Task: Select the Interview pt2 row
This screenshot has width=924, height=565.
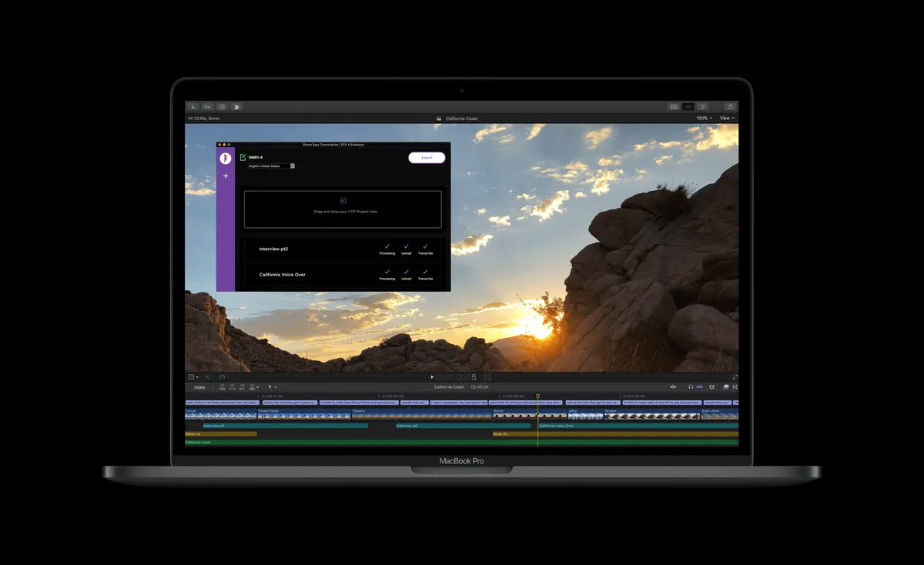Action: (343, 249)
